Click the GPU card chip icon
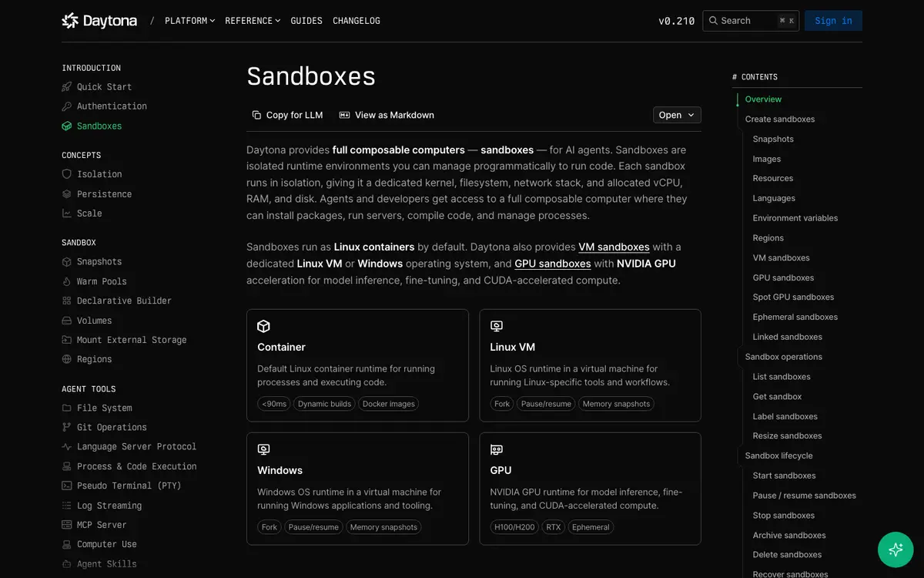The width and height of the screenshot is (924, 578). point(497,449)
